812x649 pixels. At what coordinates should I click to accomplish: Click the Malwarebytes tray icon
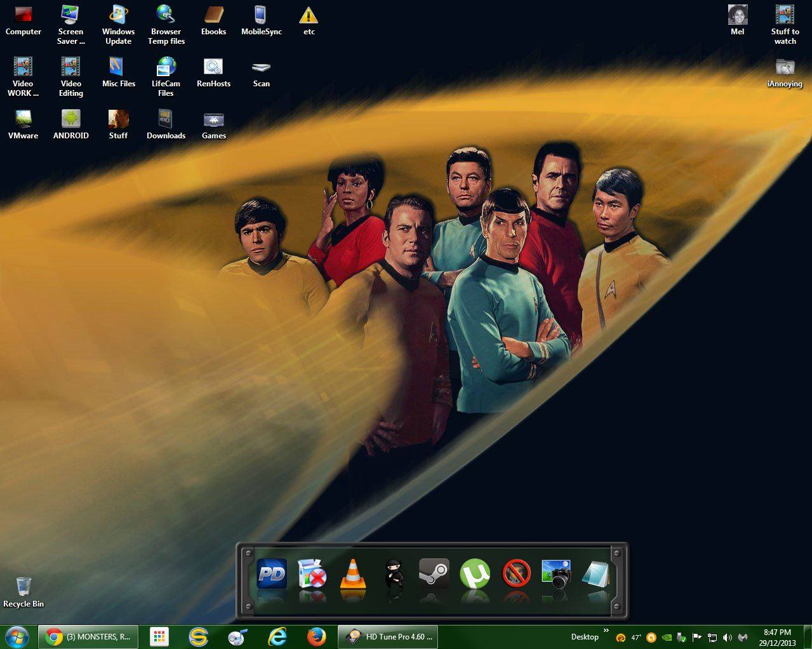742,638
